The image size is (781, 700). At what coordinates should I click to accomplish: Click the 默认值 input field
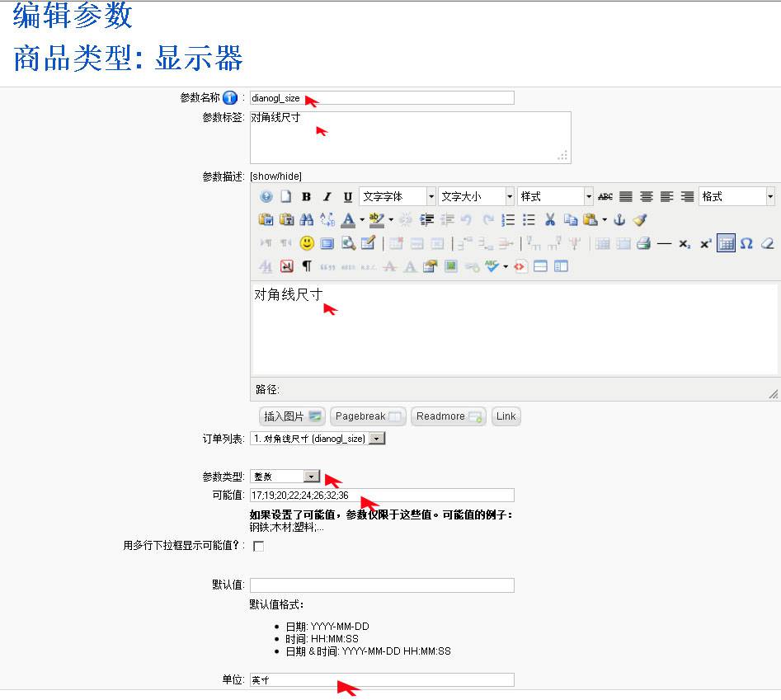pyautogui.click(x=382, y=585)
